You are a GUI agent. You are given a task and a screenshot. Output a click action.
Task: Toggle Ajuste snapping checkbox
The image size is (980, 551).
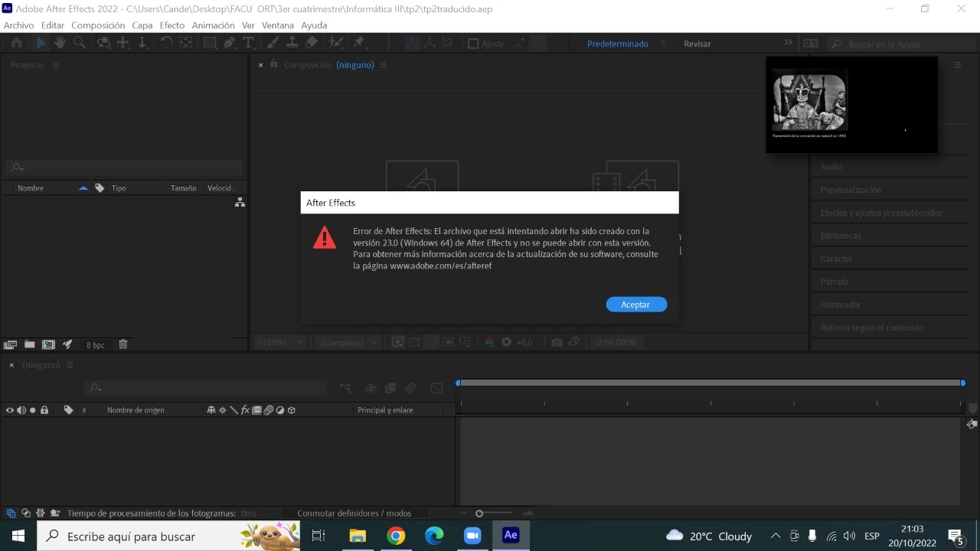(x=473, y=44)
